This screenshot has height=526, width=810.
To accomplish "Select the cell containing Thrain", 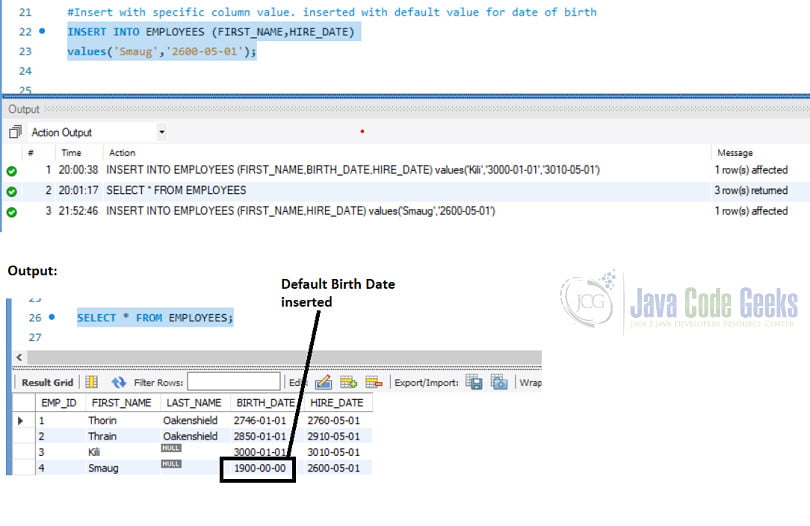I will [102, 437].
